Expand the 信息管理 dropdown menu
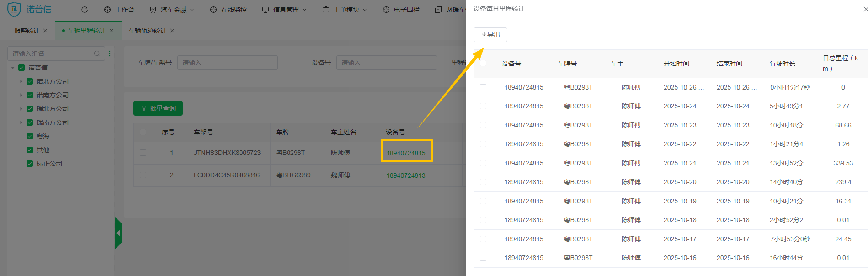This screenshot has width=868, height=276. pyautogui.click(x=285, y=10)
